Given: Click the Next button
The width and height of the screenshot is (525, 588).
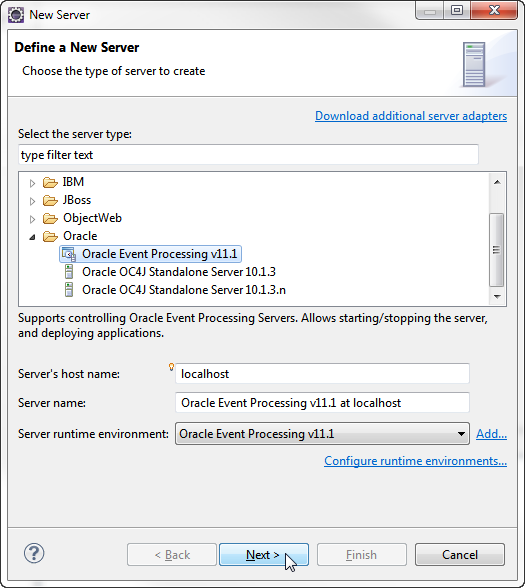Looking at the screenshot, I should pyautogui.click(x=264, y=554).
